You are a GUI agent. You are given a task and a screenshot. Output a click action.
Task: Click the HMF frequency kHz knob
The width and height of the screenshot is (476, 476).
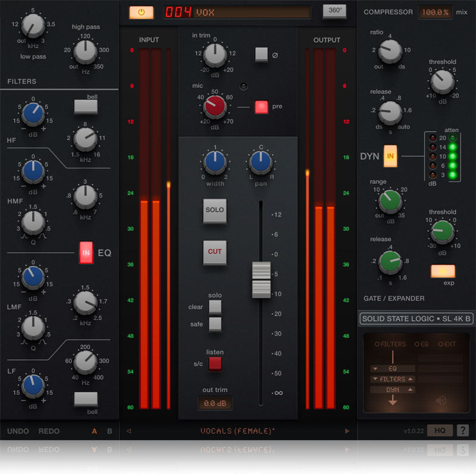click(x=86, y=197)
